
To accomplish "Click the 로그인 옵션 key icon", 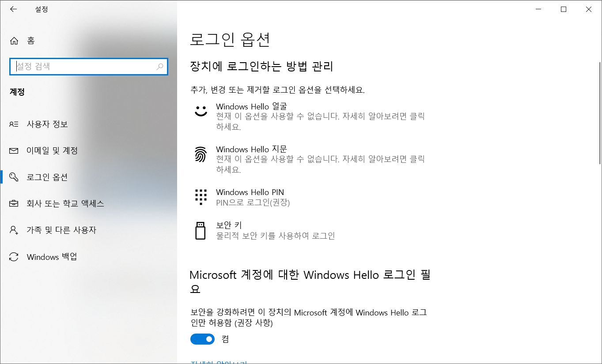I will (14, 177).
